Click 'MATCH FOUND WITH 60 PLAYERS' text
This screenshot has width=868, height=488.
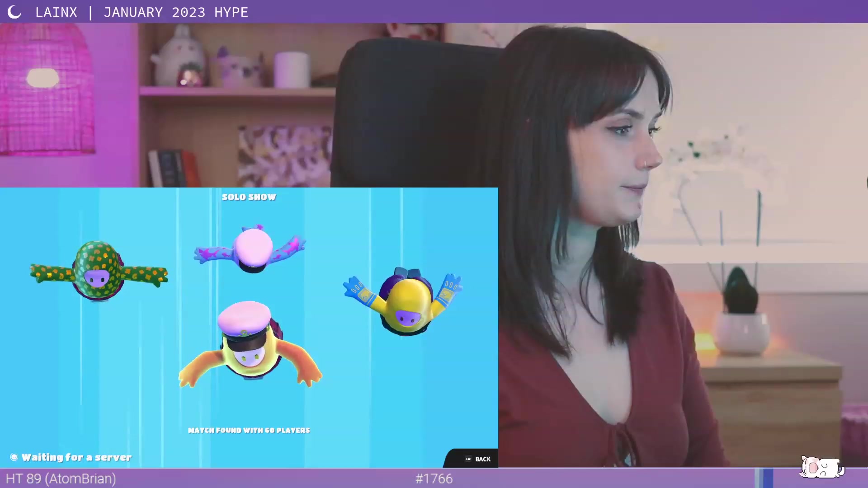coord(249,430)
